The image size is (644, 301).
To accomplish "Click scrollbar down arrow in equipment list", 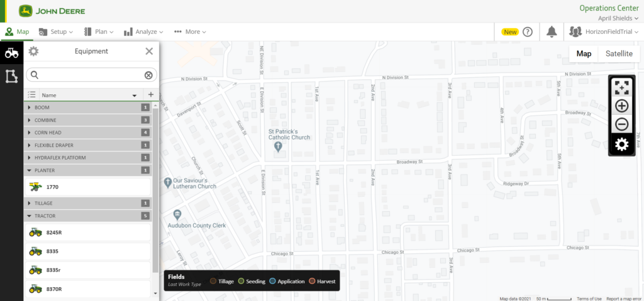I will pos(155,293).
